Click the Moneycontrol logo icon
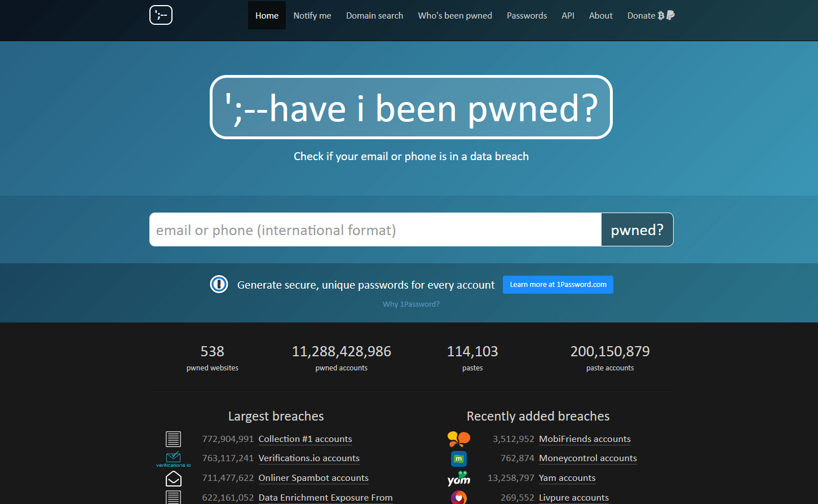The height and width of the screenshot is (504, 818). [x=459, y=459]
